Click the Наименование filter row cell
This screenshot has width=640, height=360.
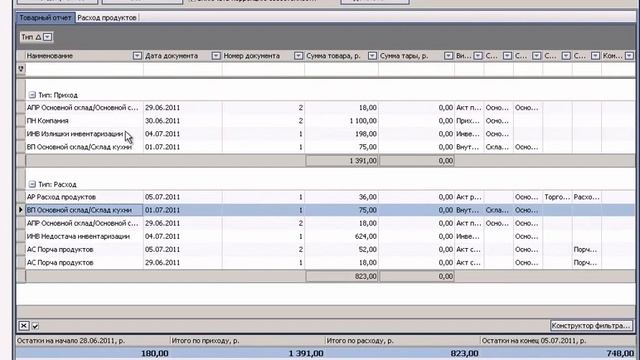tap(84, 69)
